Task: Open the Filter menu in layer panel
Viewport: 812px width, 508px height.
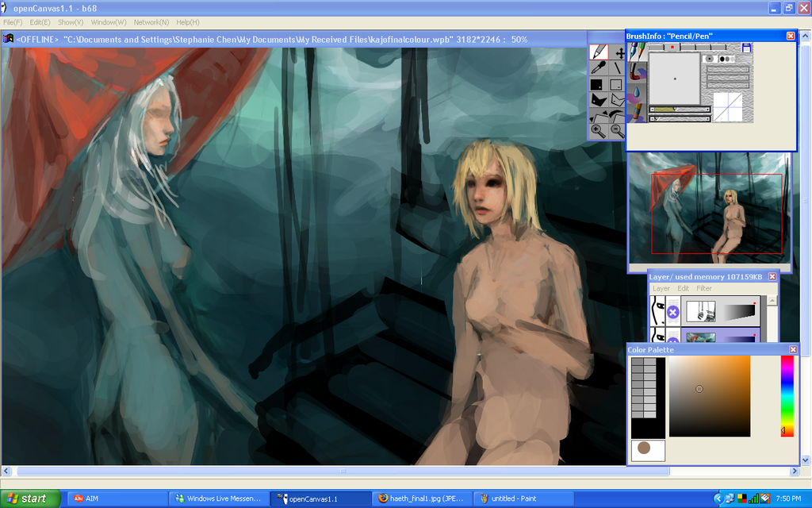Action: [704, 288]
